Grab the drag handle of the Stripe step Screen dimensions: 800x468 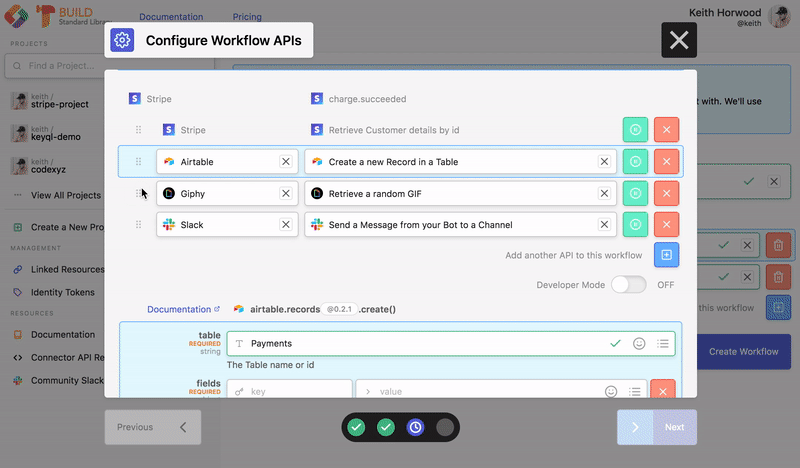click(x=138, y=130)
